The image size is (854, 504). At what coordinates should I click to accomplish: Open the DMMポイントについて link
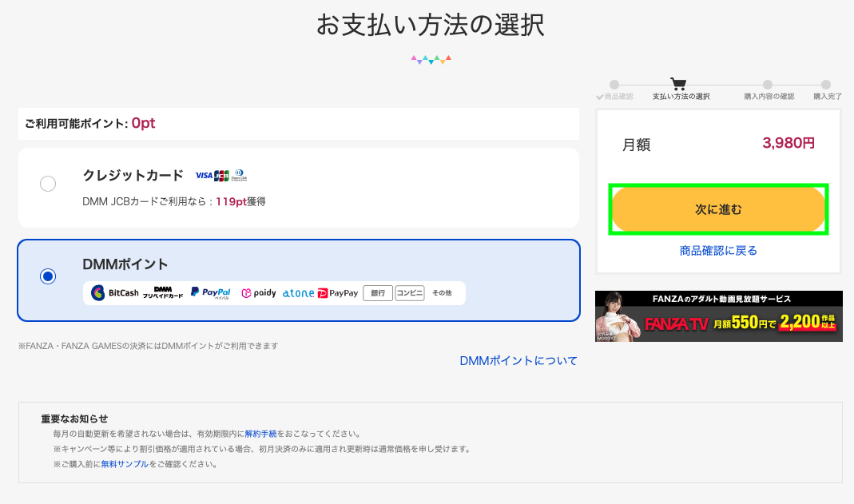(x=518, y=361)
